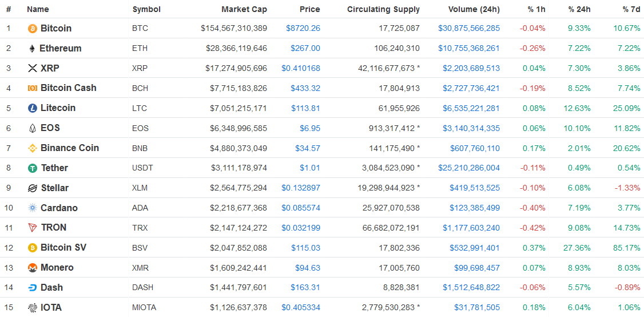
Task: Click the Cardano logo icon
Action: [x=33, y=208]
